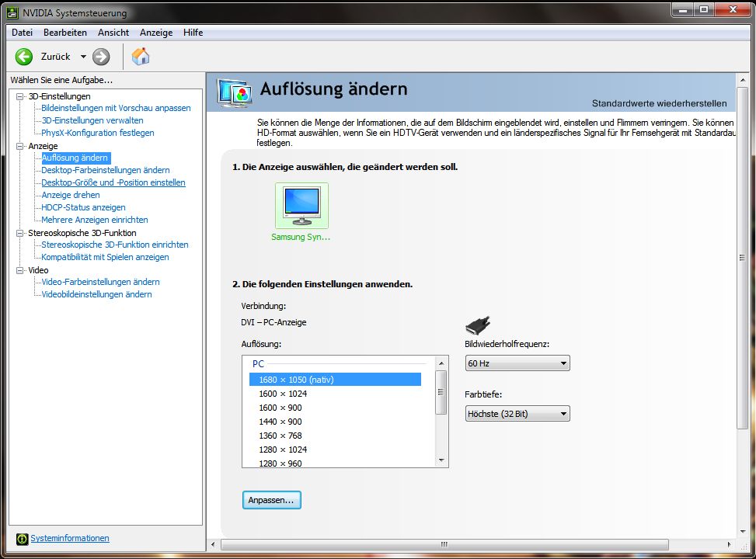Click the horizontal scrollbar left arrow

(x=213, y=544)
